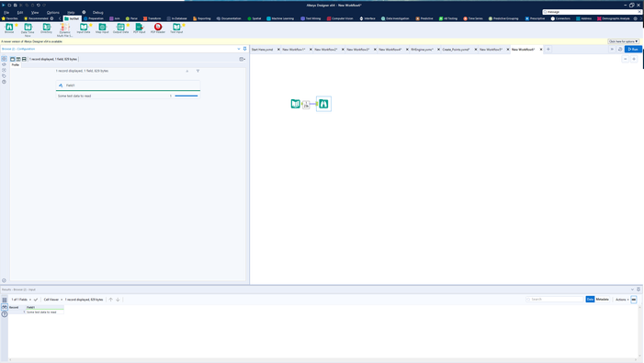Switch to the Spatial tool category

tap(254, 18)
